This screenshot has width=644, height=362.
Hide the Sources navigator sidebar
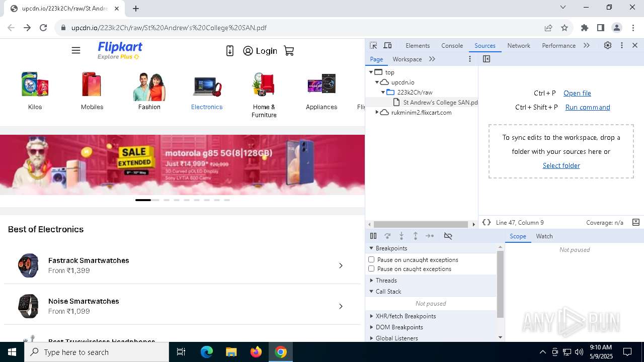(x=486, y=59)
